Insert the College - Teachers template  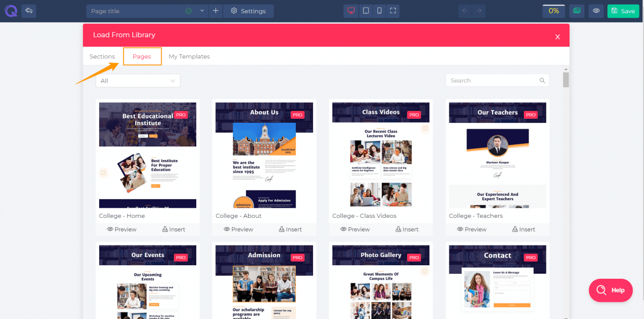pos(524,229)
